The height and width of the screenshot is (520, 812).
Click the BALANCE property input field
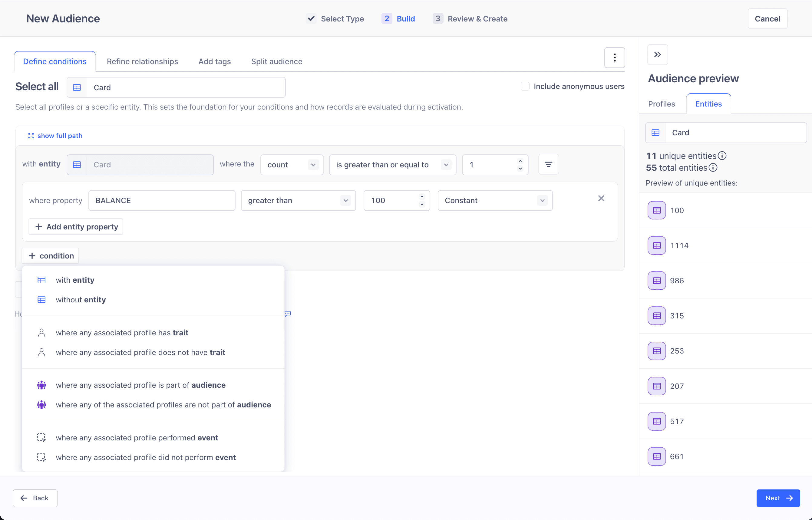click(162, 200)
